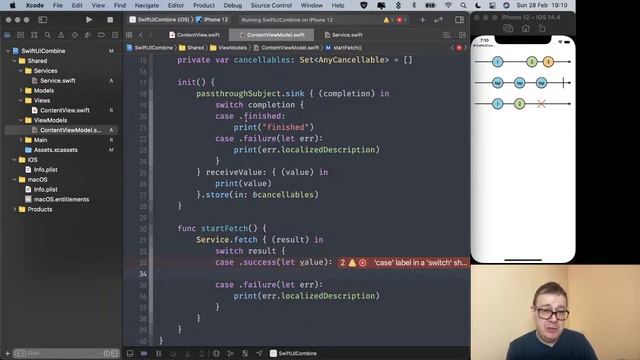Collapse the ViewModels folder
640x360 pixels.
pos(21,120)
